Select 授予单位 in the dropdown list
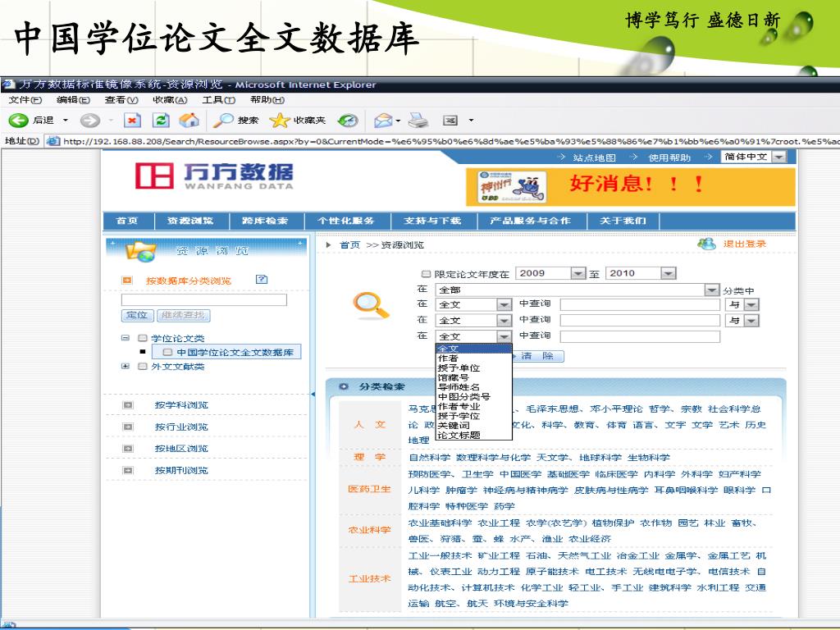Image resolution: width=840 pixels, height=630 pixels. 473,368
